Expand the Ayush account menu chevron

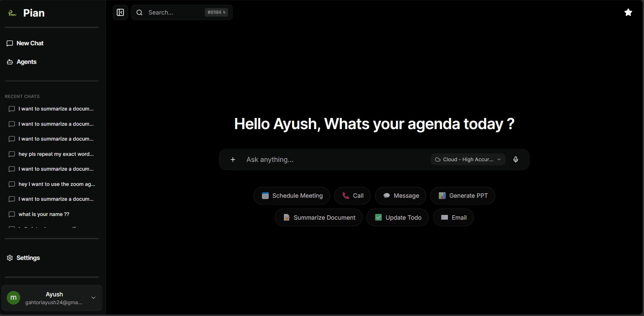93,298
